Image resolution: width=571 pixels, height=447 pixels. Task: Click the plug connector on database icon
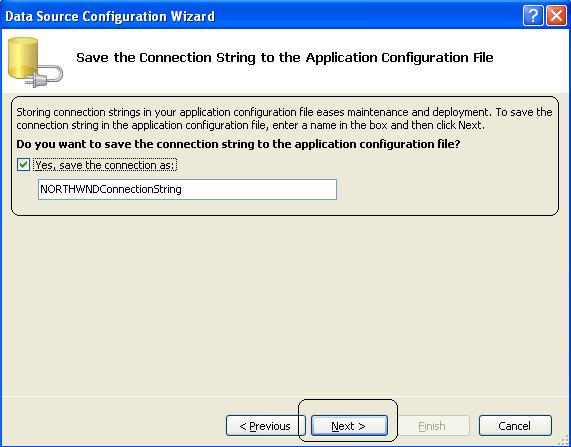point(44,78)
